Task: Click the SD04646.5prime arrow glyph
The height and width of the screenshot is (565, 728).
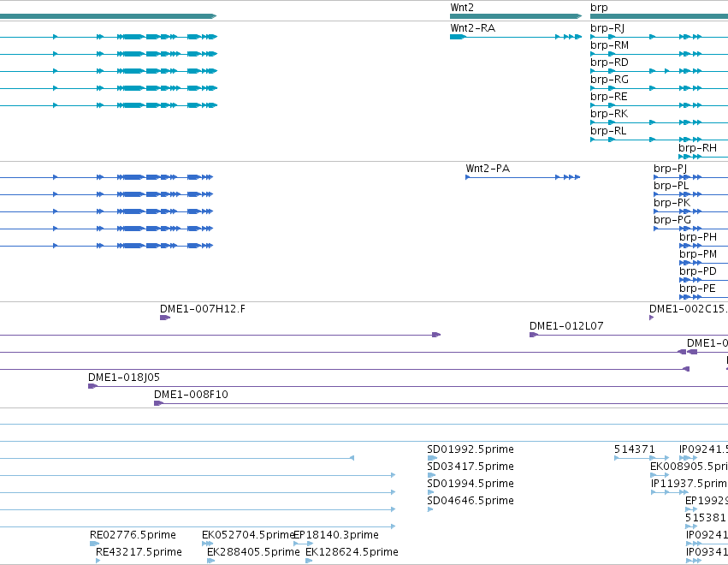Action: [x=430, y=509]
